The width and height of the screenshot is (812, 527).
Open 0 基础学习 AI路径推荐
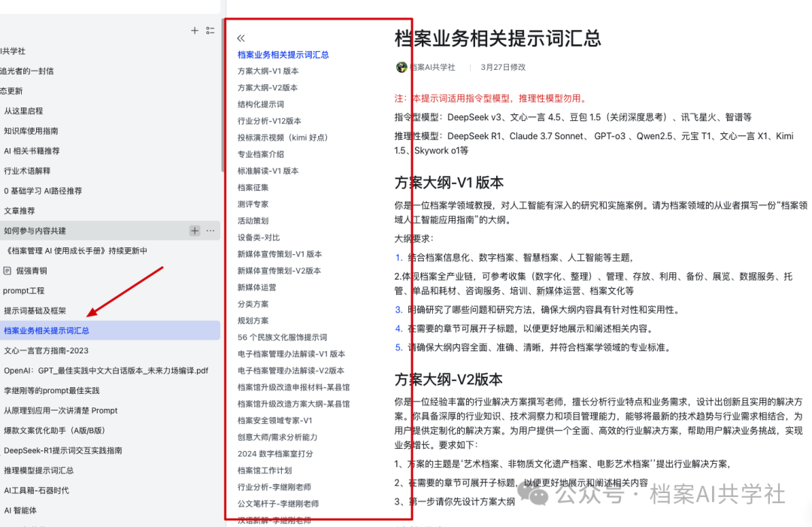click(x=43, y=190)
